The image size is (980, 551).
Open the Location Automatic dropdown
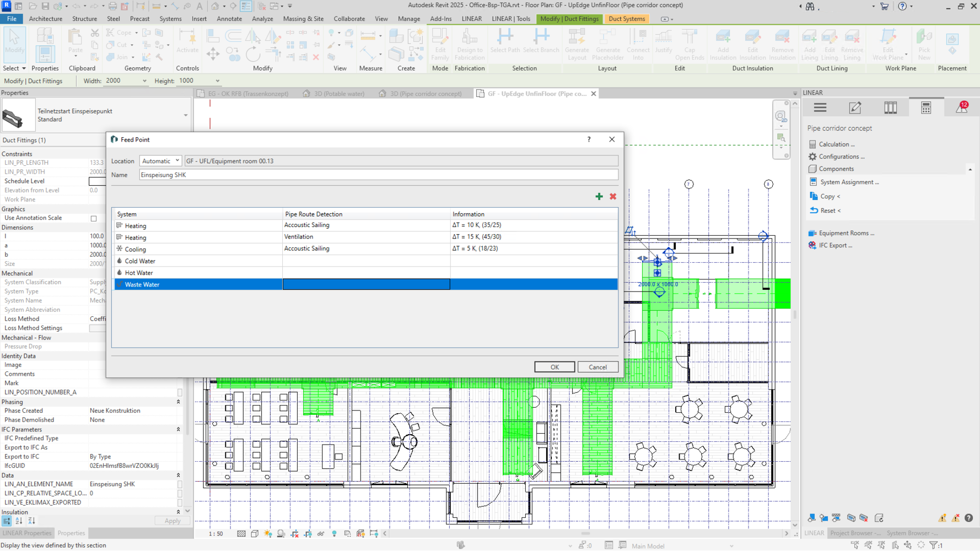pyautogui.click(x=160, y=161)
